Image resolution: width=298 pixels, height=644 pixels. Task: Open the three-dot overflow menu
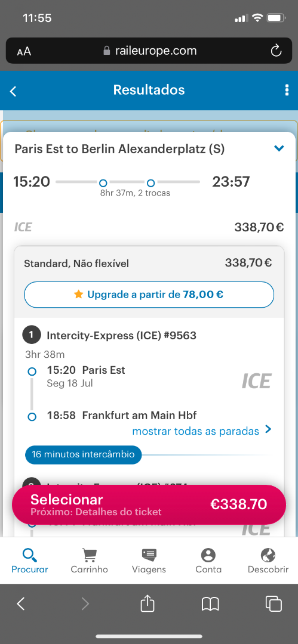click(287, 91)
